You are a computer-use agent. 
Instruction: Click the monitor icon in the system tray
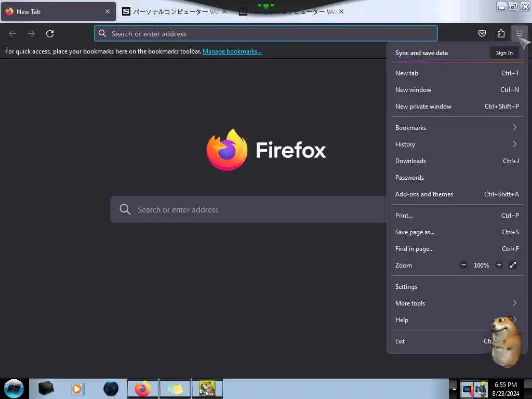[467, 389]
